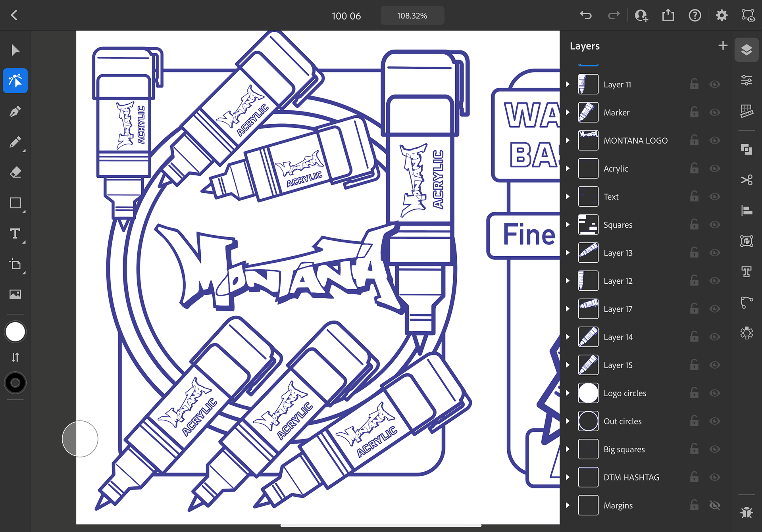762x532 pixels.
Task: Go back using the top-left arrow
Action: tap(14, 15)
